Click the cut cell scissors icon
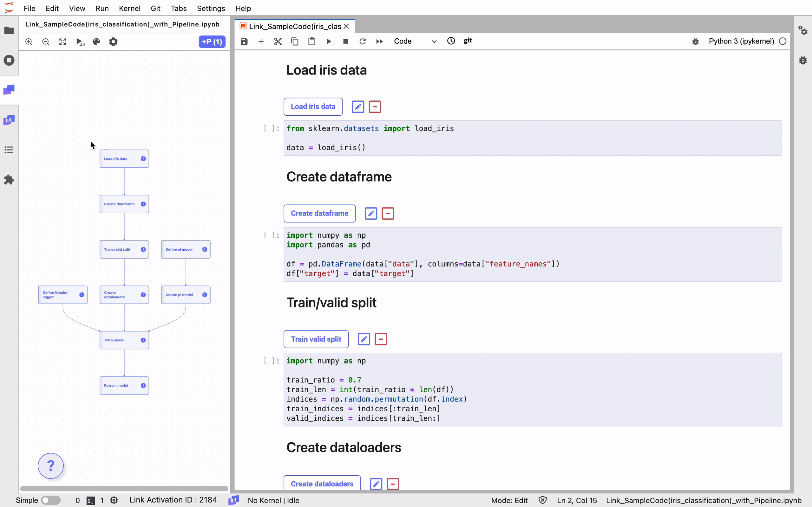This screenshot has width=812, height=507. coord(278,41)
